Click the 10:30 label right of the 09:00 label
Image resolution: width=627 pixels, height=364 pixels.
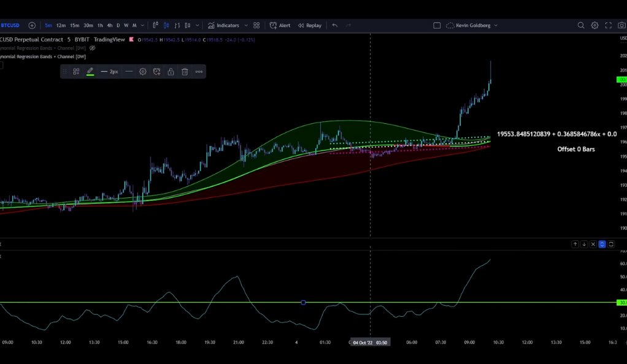[x=498, y=343]
